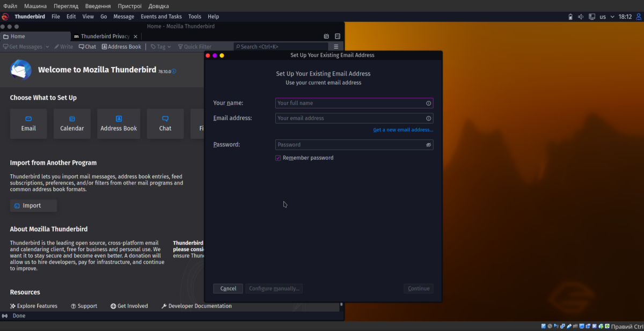Switch to the Home tab
The image size is (644, 331).
click(x=35, y=36)
